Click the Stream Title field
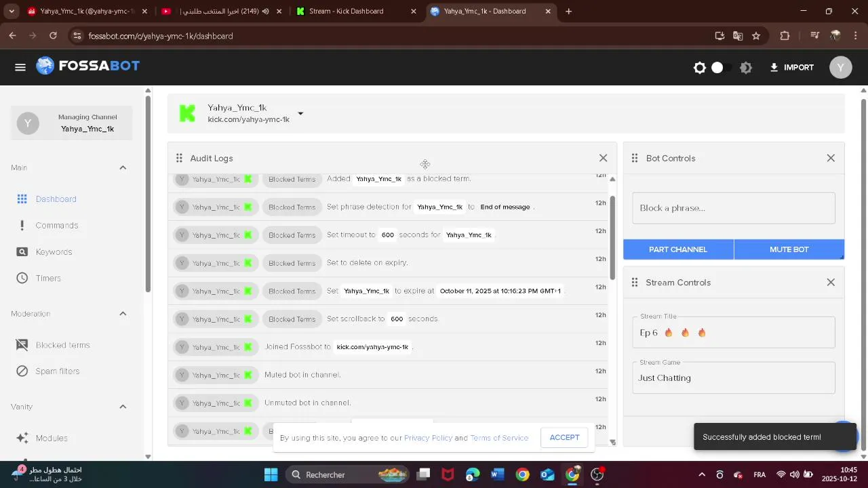The height and width of the screenshot is (488, 868). (734, 332)
